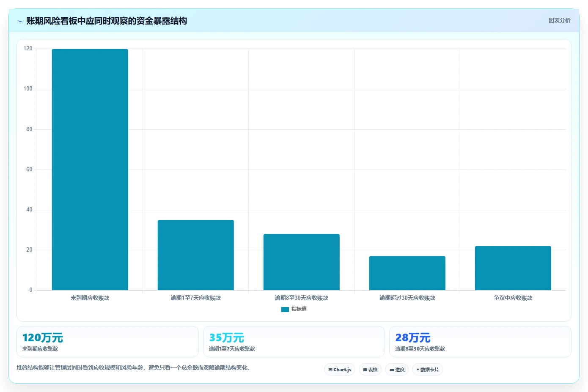Click the 表格 tag pill
The height and width of the screenshot is (392, 588).
370,370
